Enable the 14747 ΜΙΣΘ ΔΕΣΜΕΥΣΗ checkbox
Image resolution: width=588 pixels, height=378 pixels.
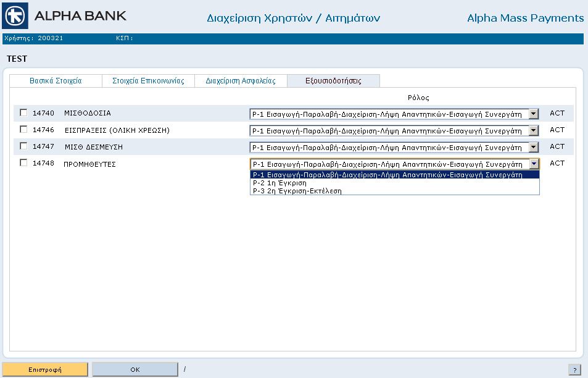pyautogui.click(x=23, y=146)
